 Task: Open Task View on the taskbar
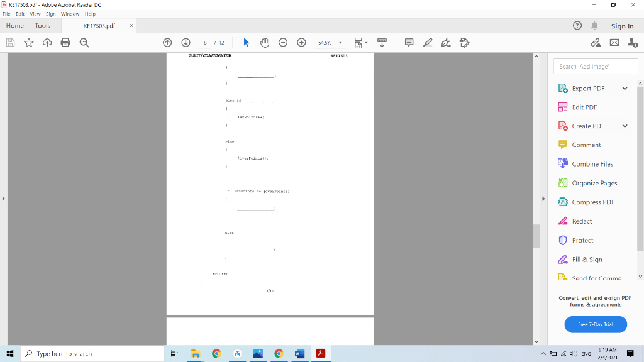tap(174, 353)
